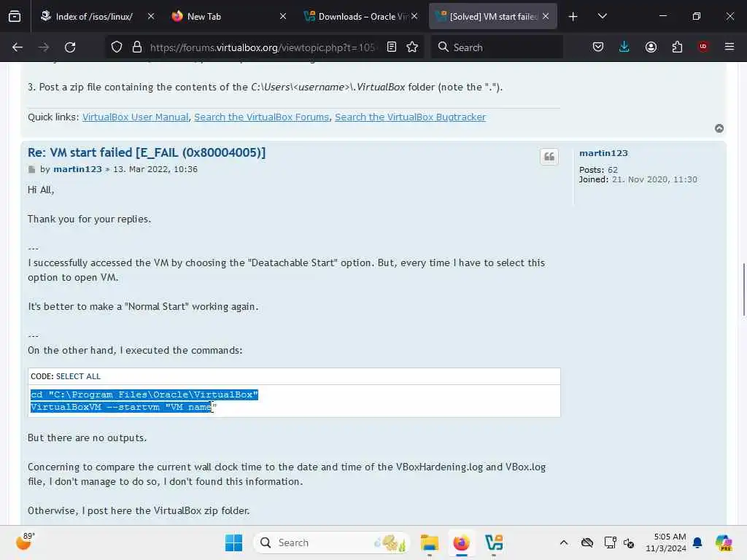The image size is (747, 560).
Task: Click the muted volume tray icon
Action: tap(629, 542)
